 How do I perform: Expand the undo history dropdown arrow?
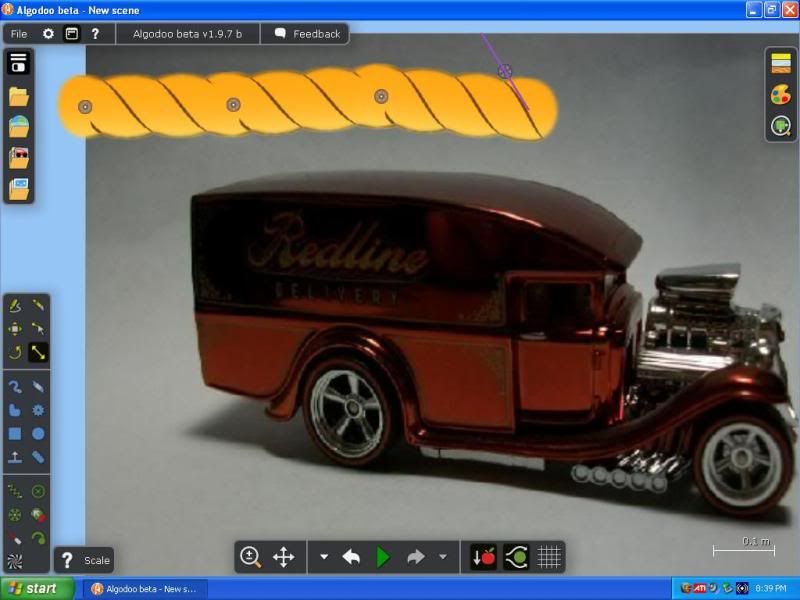(324, 557)
